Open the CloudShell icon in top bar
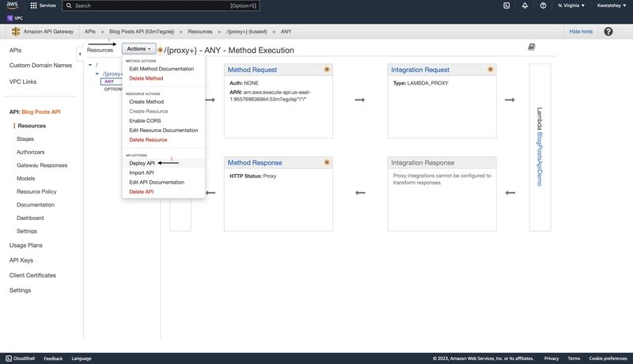This screenshot has width=633, height=364. coord(506,6)
